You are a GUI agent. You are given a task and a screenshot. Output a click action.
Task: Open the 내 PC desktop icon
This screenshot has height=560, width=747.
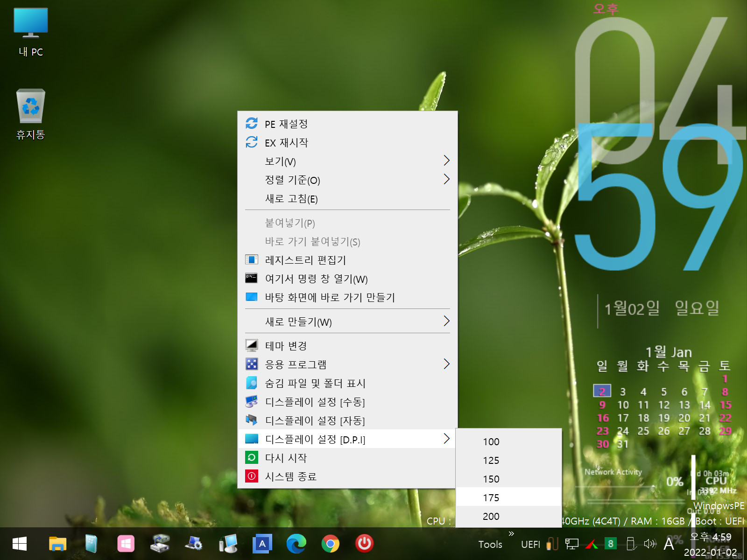pyautogui.click(x=31, y=33)
